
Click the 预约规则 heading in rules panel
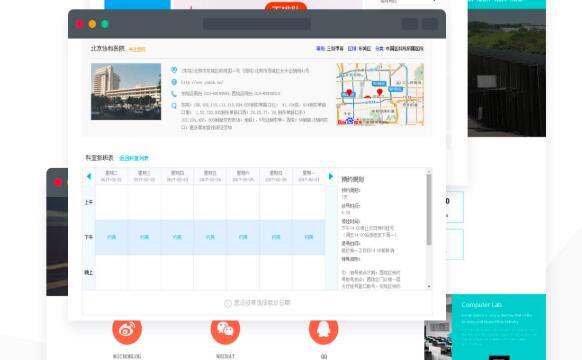click(x=353, y=179)
